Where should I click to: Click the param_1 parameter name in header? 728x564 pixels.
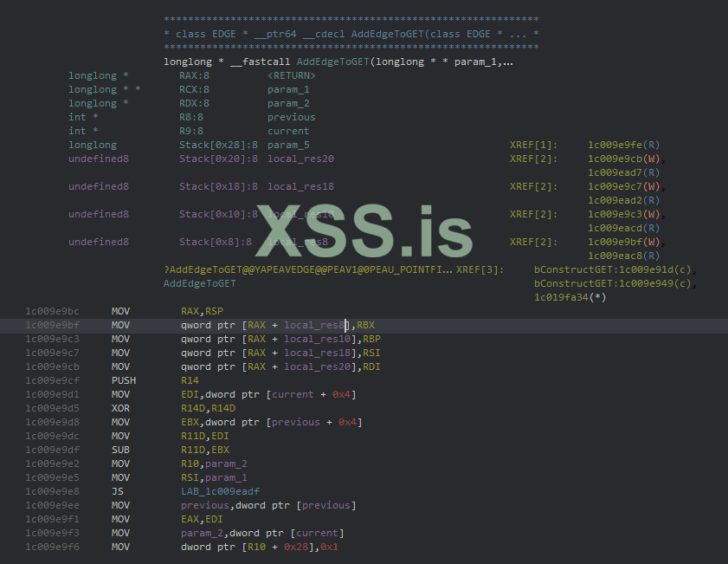288,89
